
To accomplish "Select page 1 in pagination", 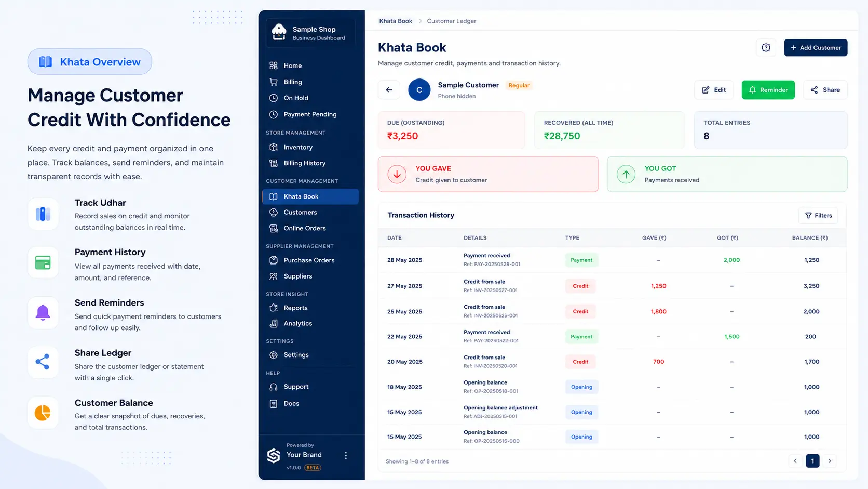I will (812, 461).
